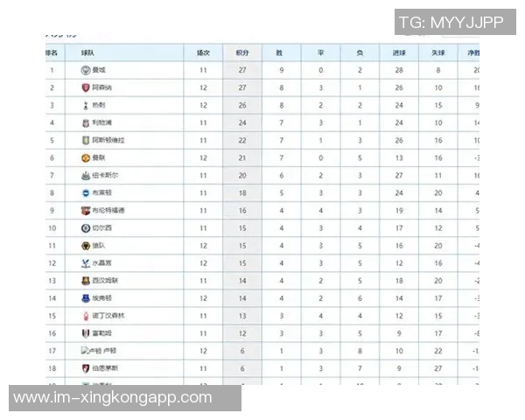The image size is (525, 420).
Task: Open the 布伦特福德 Brentford team name link
Action: 108,210
